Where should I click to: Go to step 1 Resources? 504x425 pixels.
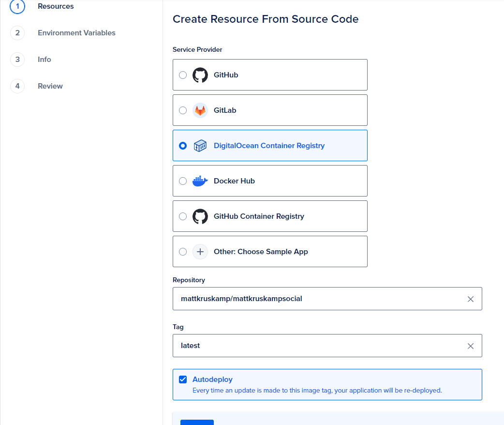point(56,6)
